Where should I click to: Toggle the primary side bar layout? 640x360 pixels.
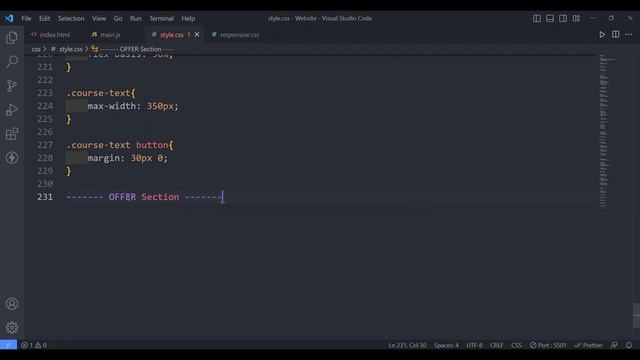tap(537, 18)
